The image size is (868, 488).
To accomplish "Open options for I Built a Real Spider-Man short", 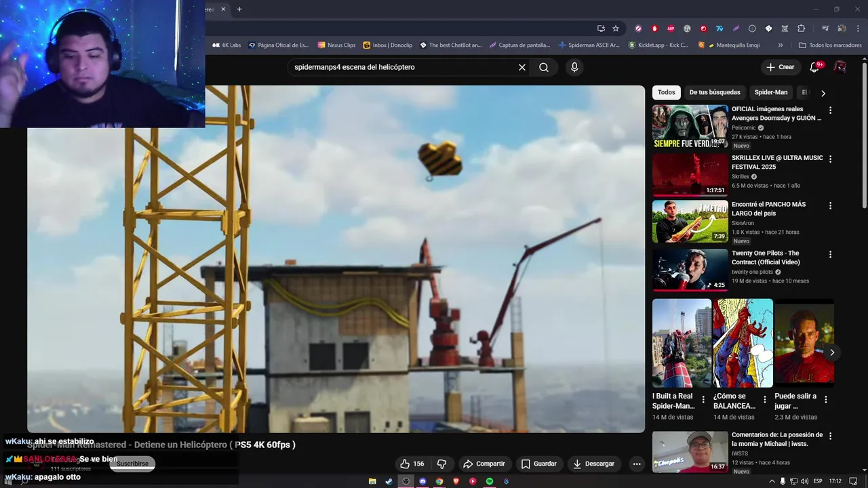I will [x=703, y=399].
